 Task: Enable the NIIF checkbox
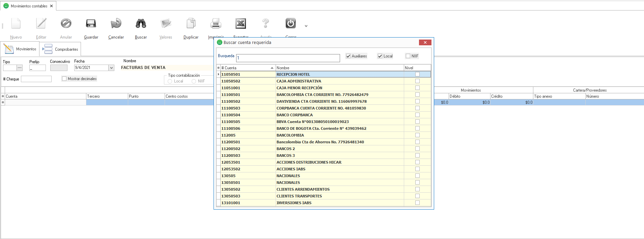pos(408,56)
